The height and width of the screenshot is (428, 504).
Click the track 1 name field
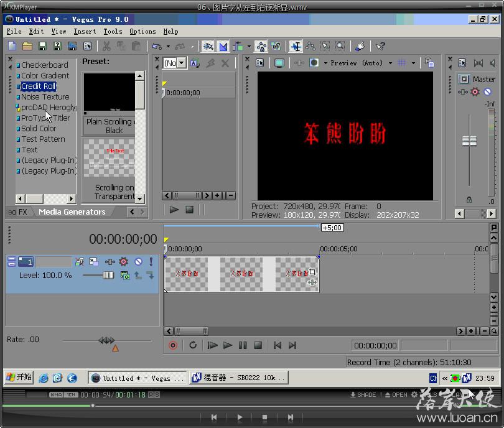click(54, 262)
